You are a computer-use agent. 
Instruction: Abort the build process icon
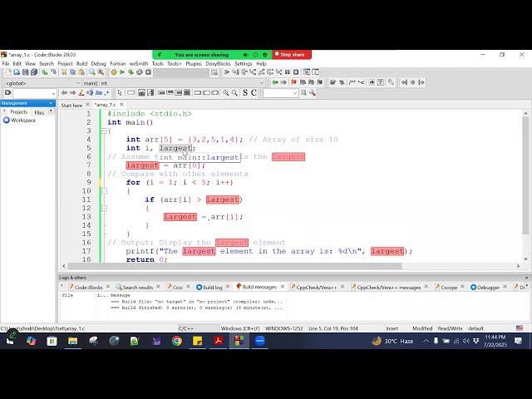[148, 72]
